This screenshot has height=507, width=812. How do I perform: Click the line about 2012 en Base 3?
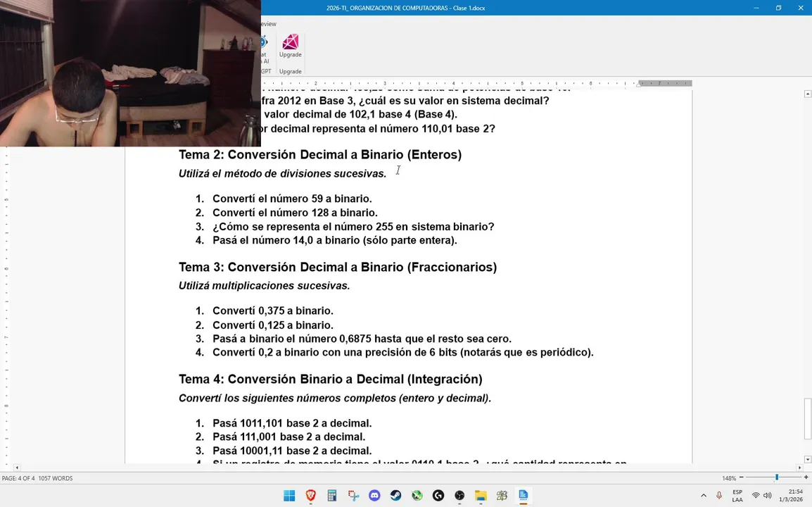pos(405,101)
